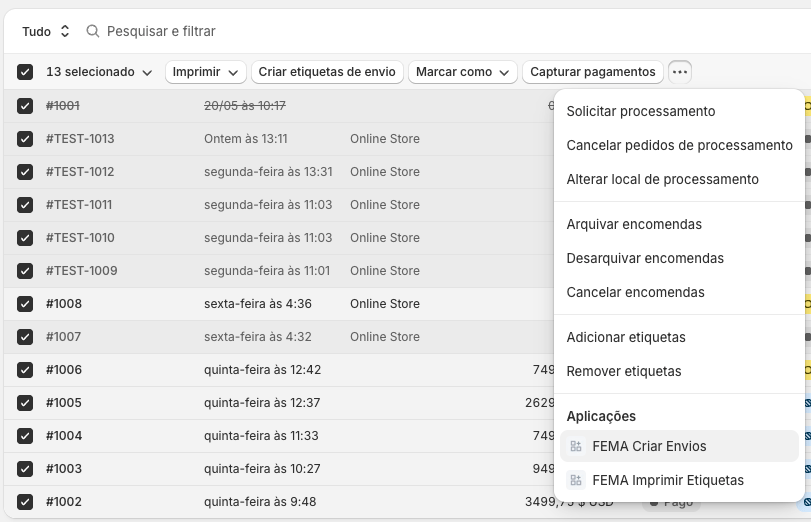Open order #TEST-1011

(x=79, y=205)
